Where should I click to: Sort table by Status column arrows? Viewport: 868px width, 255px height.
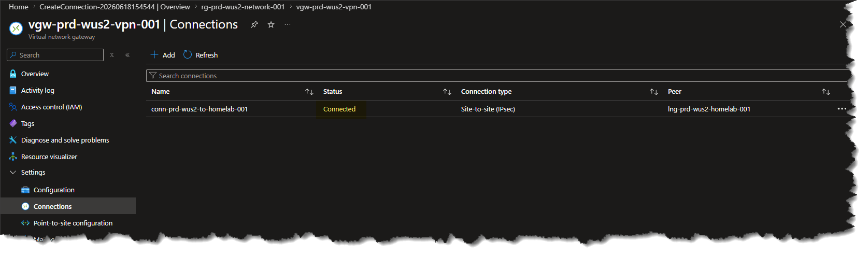(x=447, y=92)
